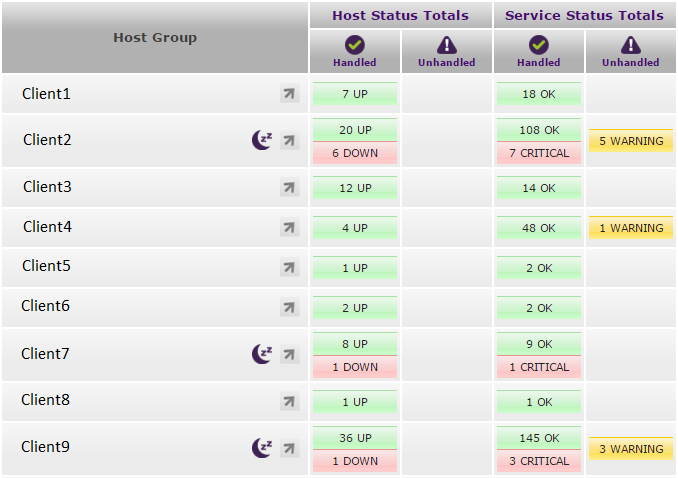Click the handled checkmark icon under Host Status
678x478 pixels.
point(355,45)
